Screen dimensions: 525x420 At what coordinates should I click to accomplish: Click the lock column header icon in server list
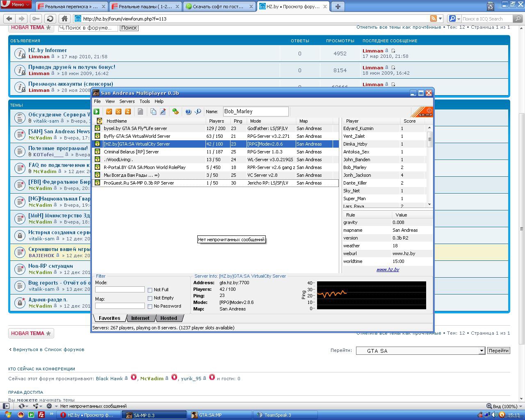tap(99, 121)
